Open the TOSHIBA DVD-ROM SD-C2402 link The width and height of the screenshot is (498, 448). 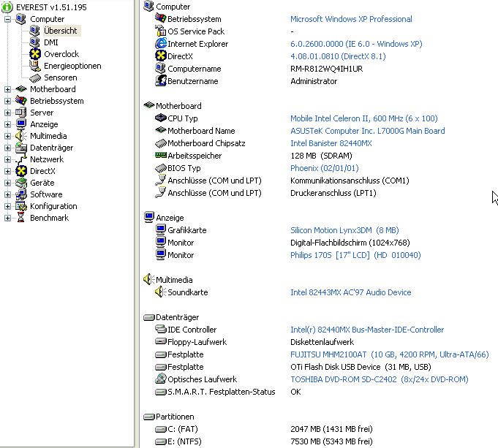click(x=380, y=379)
